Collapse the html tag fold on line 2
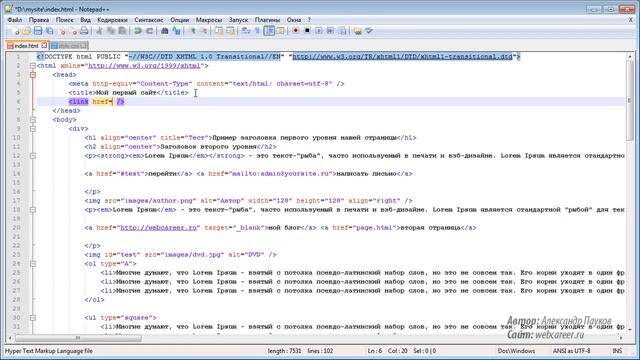 33,66
